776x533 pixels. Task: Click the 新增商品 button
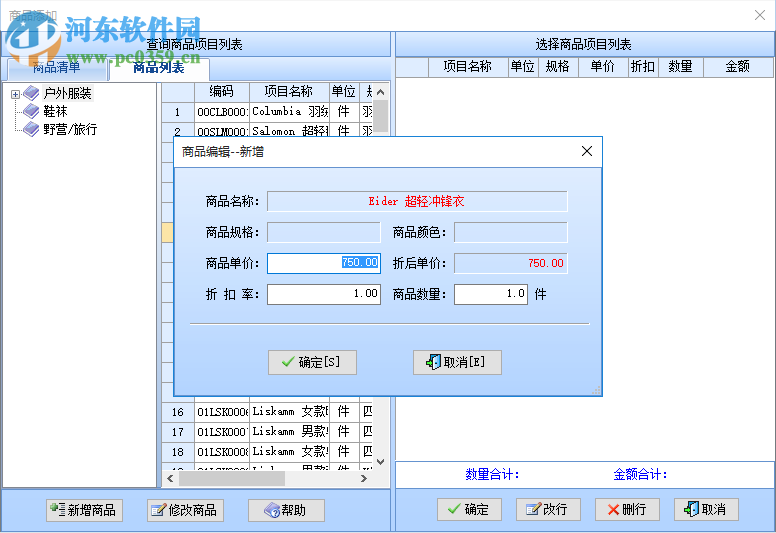pos(85,510)
